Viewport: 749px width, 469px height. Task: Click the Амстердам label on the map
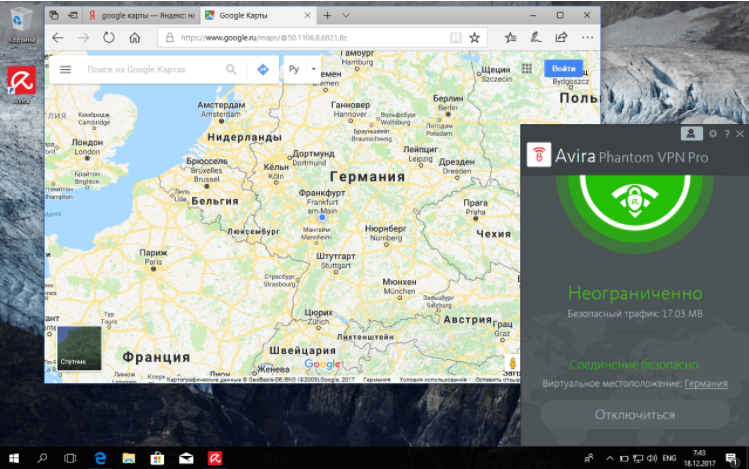(221, 105)
